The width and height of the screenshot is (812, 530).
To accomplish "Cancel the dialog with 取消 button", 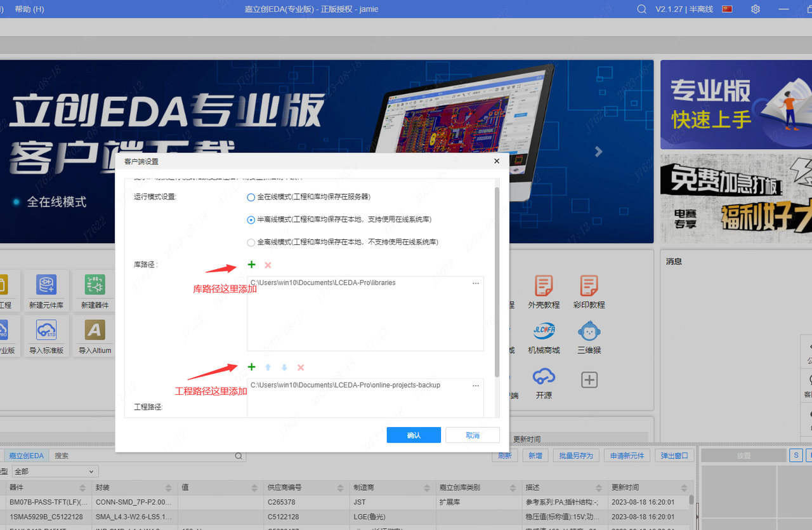I will click(x=473, y=435).
